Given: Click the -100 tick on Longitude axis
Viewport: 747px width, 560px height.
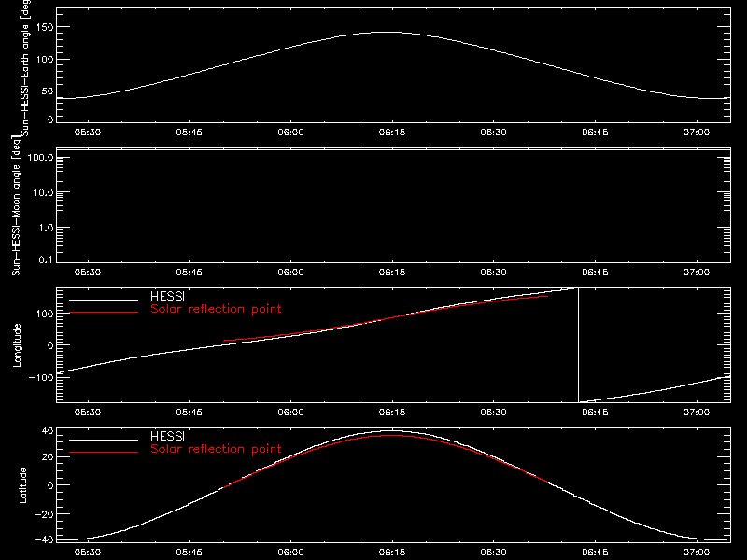Looking at the screenshot, I should pos(41,377).
